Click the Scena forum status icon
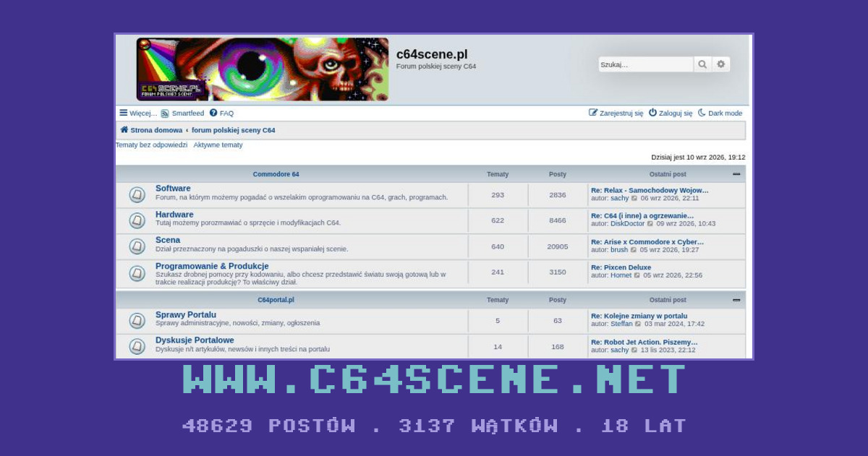 pos(137,246)
